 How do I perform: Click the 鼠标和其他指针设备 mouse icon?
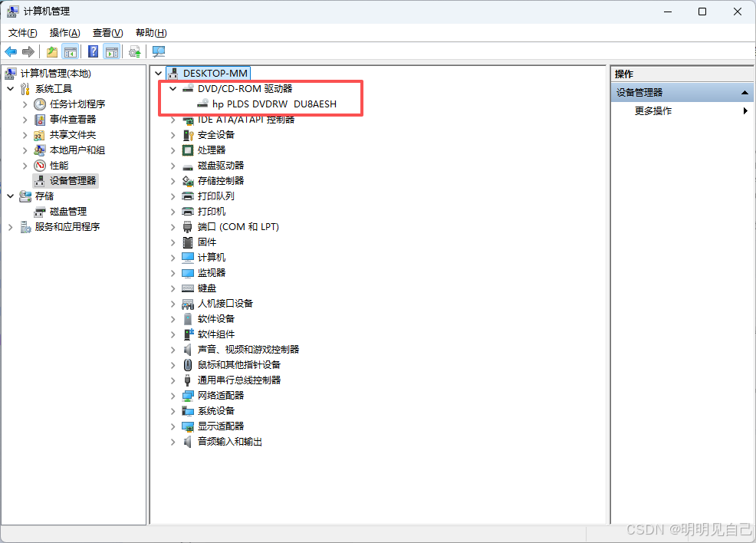click(x=188, y=365)
